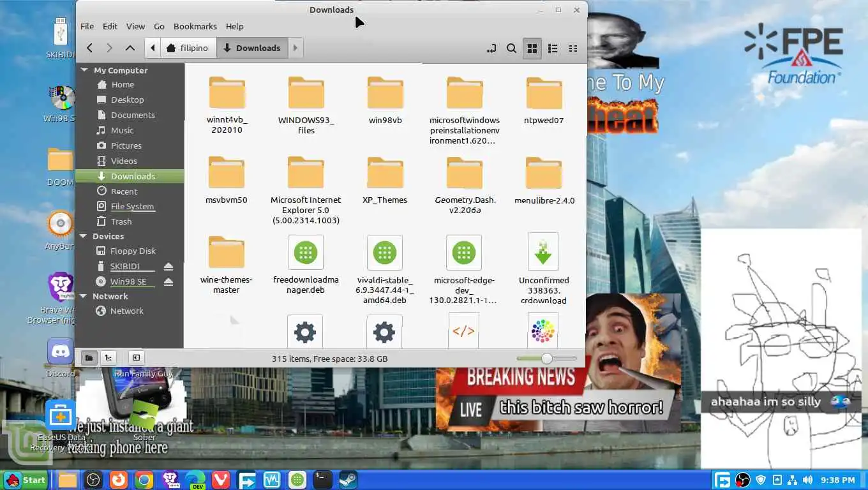Switch to compact view

point(573,48)
